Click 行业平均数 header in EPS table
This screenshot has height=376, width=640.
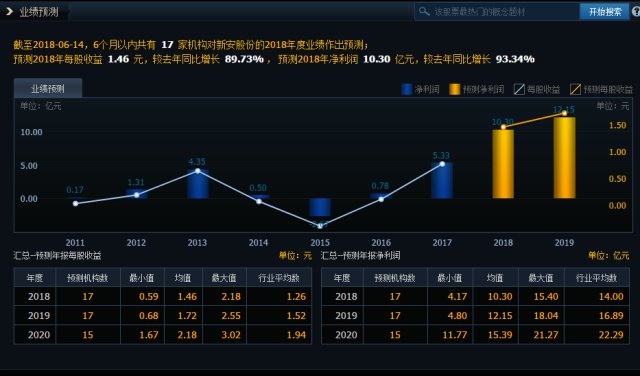279,278
